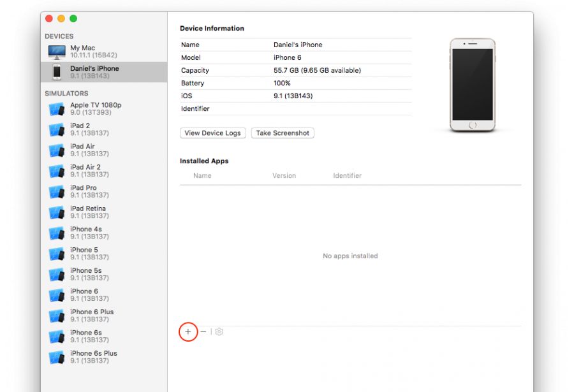Select the Daniel's iPhone device icon
This screenshot has width=574, height=392.
(57, 72)
